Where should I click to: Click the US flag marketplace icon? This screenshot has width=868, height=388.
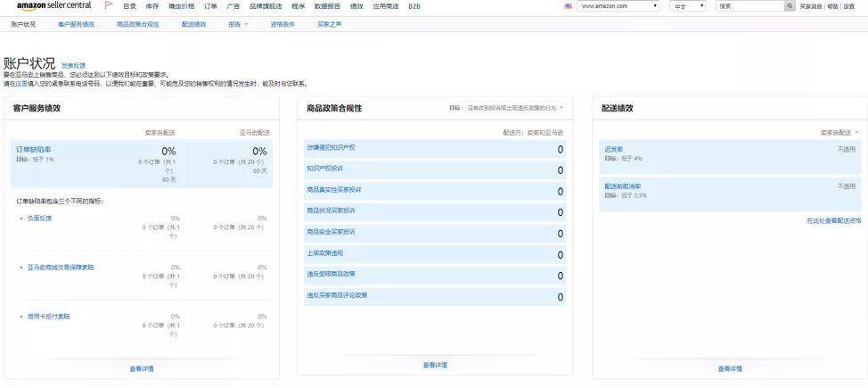tap(568, 6)
